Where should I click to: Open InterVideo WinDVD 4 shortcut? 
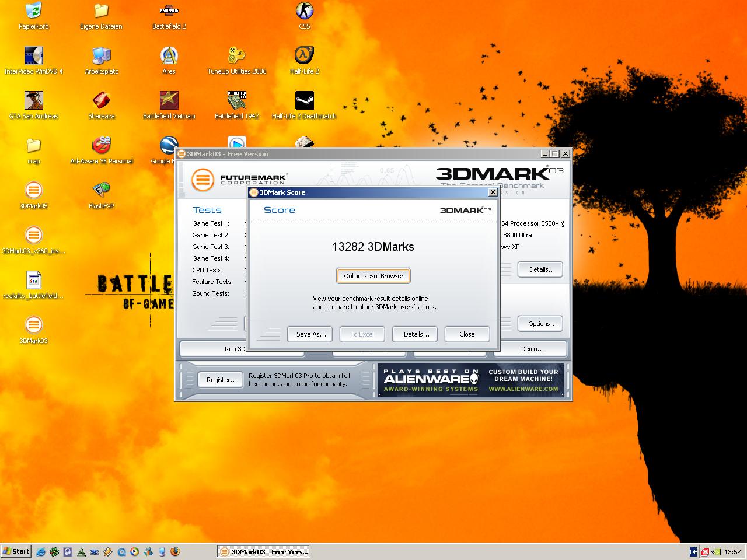pos(34,61)
